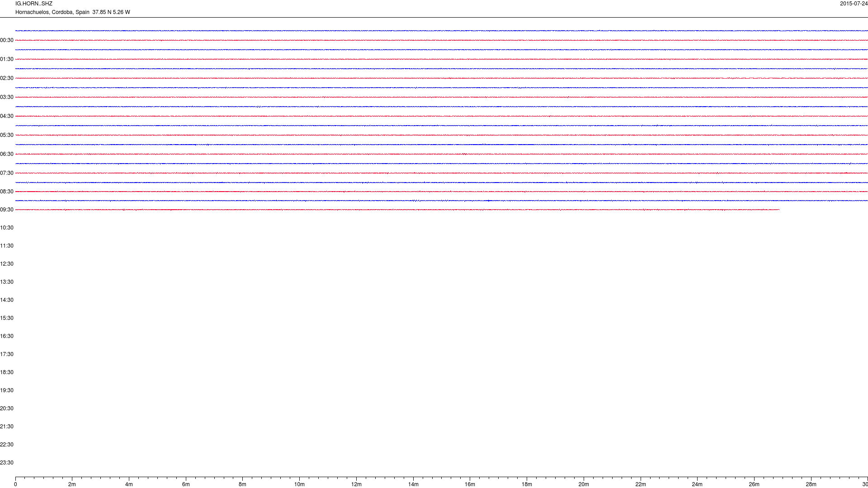The image size is (868, 488).
Task: Click the date label 2015-07-24
Action: coord(854,4)
